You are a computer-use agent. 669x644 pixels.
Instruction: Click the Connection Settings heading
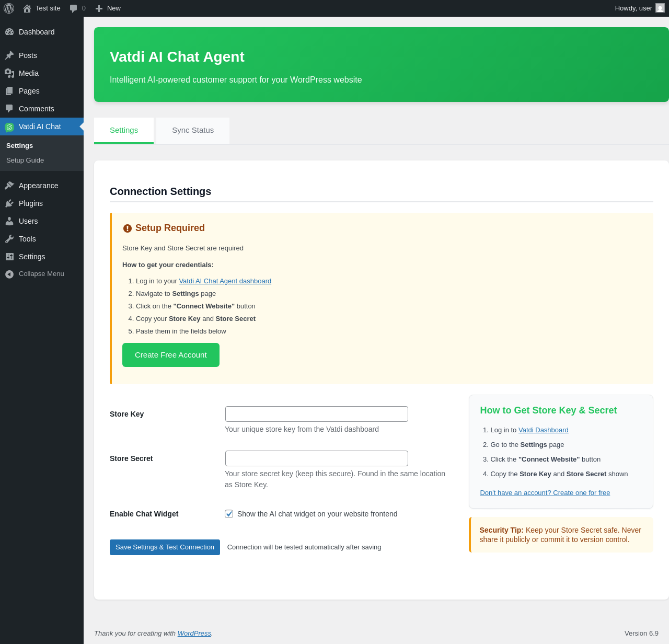[x=160, y=191]
